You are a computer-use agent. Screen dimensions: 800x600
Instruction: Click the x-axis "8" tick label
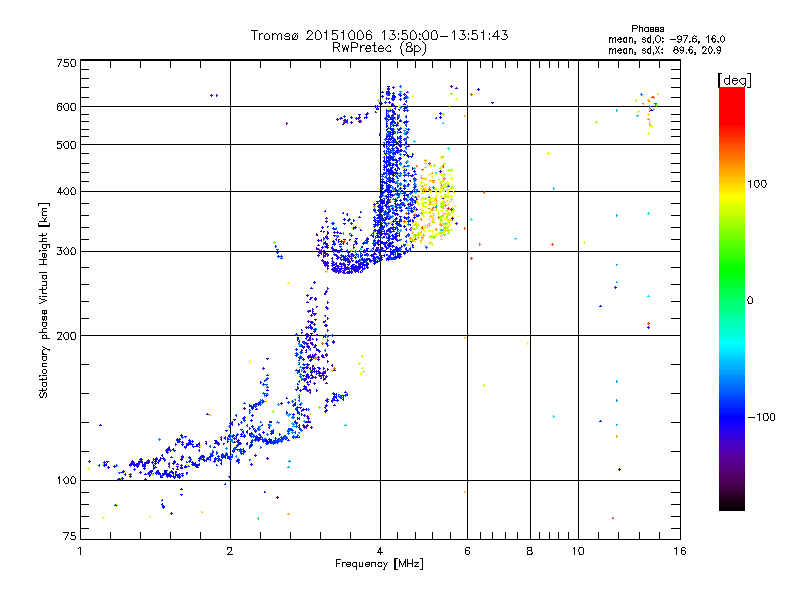[x=530, y=551]
